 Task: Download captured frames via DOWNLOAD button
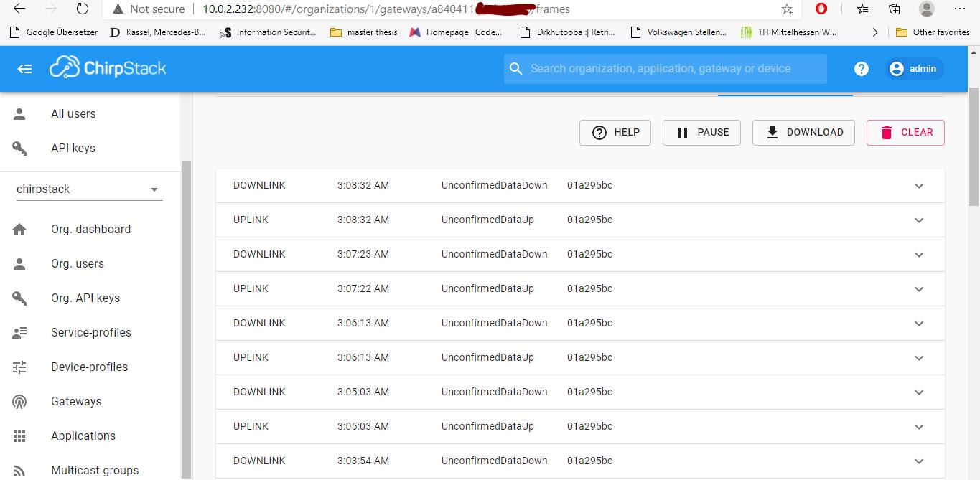(x=803, y=132)
